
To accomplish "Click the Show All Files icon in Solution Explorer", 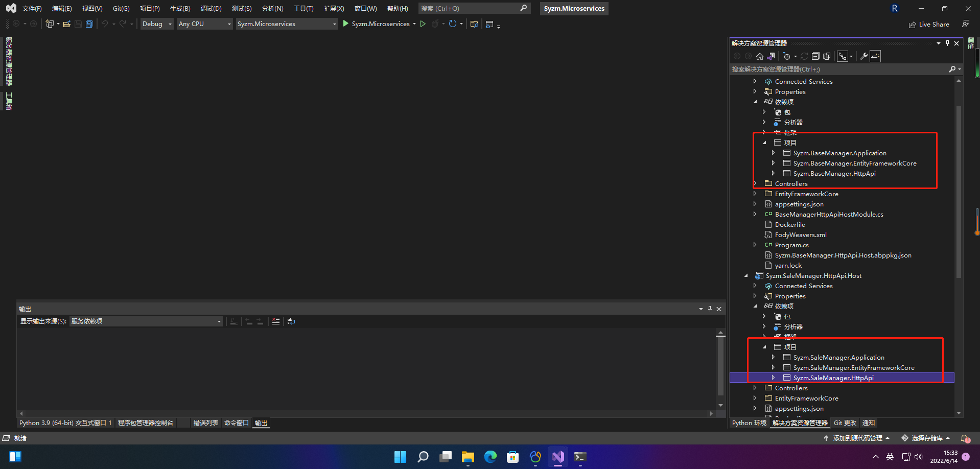I will (827, 56).
